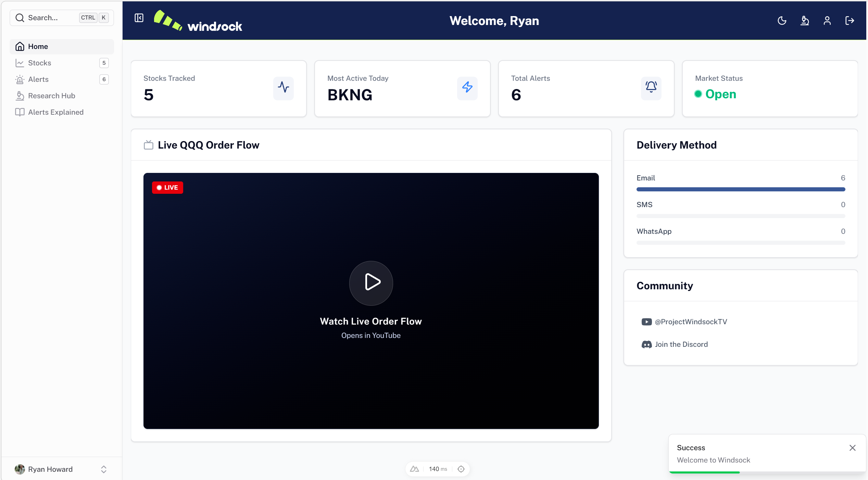Click the Most Active lightning bolt icon
This screenshot has width=868, height=480.
[467, 88]
